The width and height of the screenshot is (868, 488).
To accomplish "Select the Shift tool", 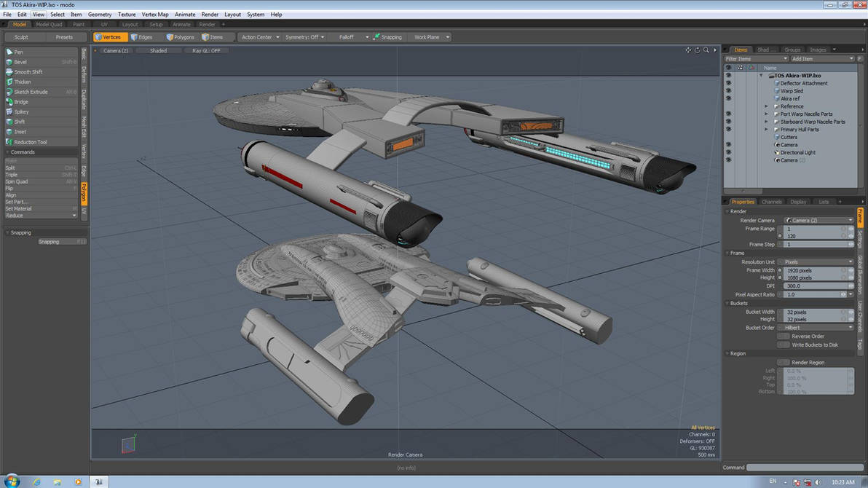I will [x=41, y=122].
